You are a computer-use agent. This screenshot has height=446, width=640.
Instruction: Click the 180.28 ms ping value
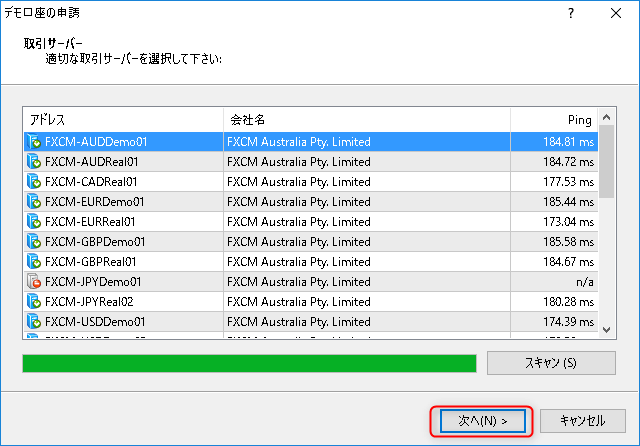coord(568,302)
